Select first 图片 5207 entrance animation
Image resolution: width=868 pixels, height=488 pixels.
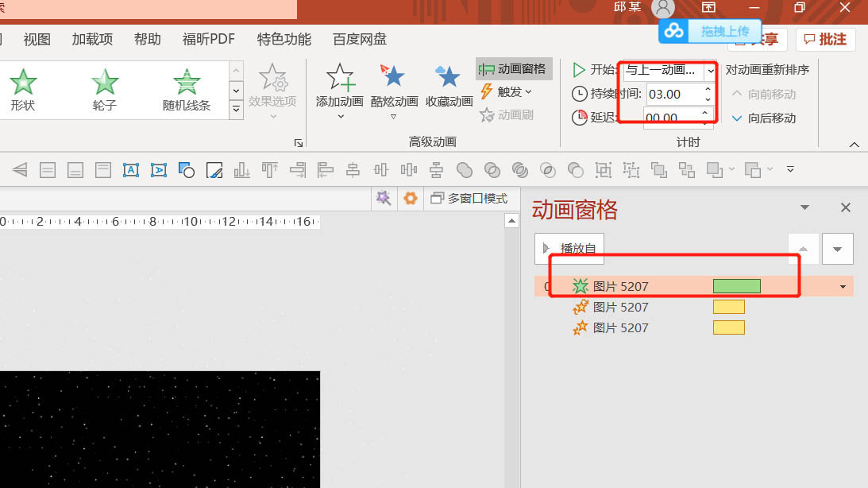coord(693,286)
